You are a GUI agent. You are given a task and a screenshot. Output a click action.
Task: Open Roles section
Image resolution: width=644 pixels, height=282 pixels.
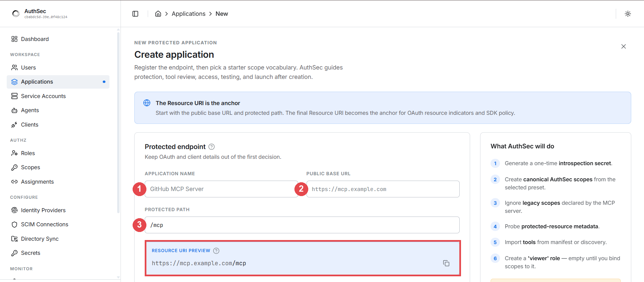[58, 153]
